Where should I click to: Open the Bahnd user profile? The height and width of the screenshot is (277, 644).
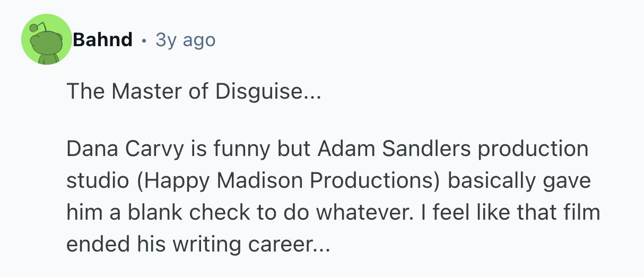[103, 39]
